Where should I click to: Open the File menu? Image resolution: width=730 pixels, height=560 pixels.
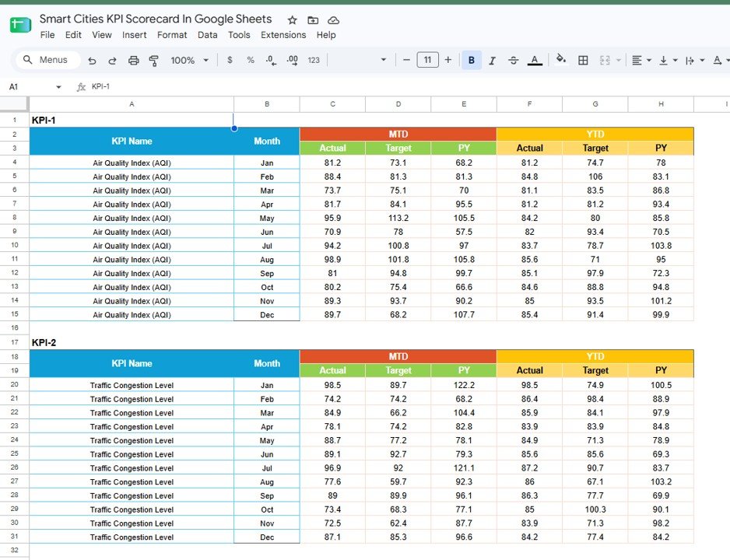(x=47, y=35)
